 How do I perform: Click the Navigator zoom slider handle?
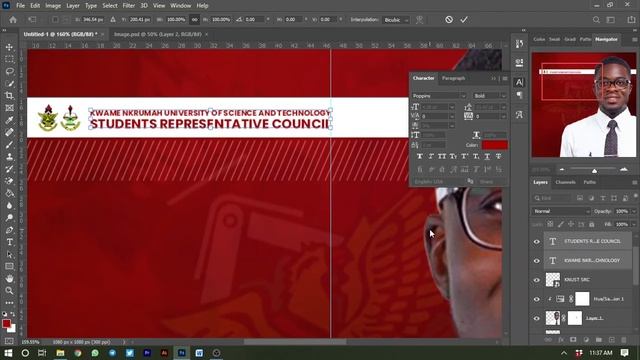(594, 171)
